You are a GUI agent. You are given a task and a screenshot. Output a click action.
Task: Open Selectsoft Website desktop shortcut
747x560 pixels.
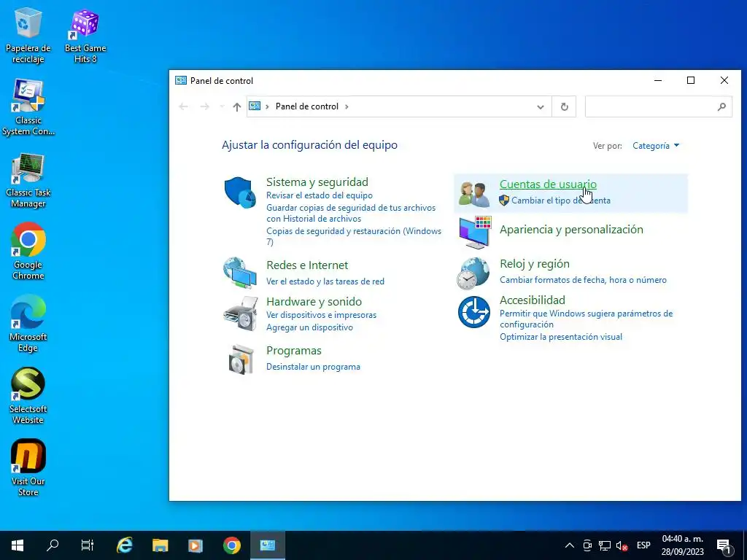pyautogui.click(x=28, y=396)
